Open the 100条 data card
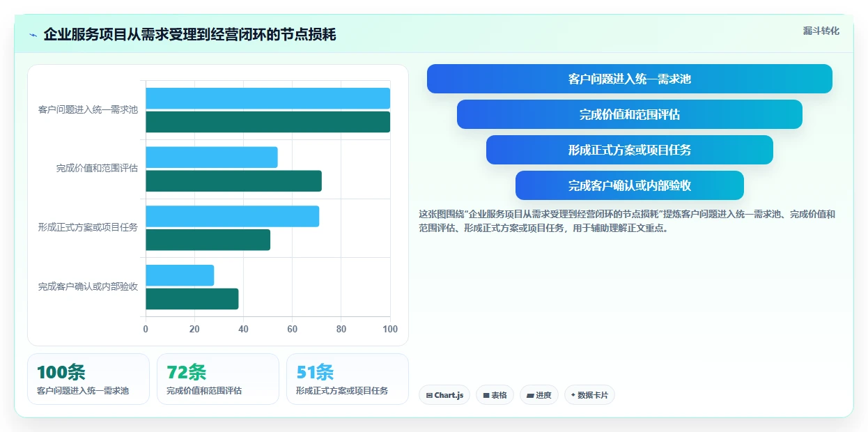Screen dimensions: 868x432 click(88, 379)
